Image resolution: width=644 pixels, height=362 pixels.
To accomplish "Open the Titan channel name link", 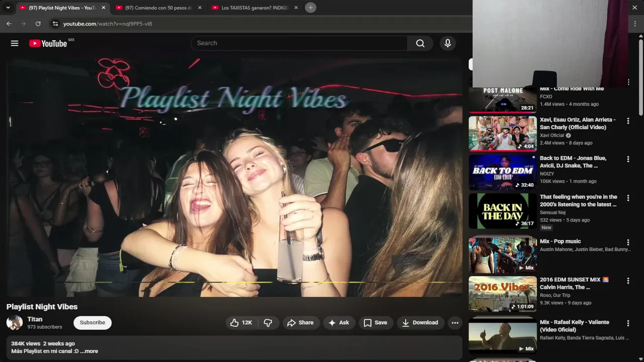I will click(35, 319).
